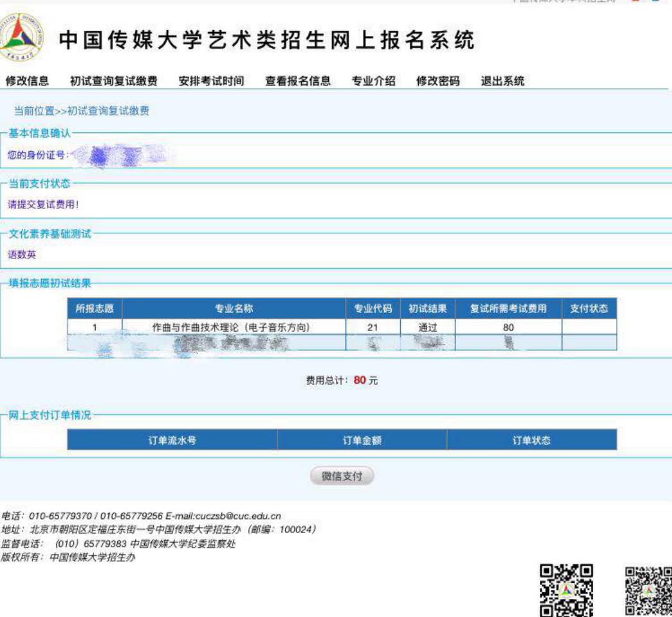This screenshot has height=617, width=672.
Task: Click the 地址 address line in footer
Action: pos(158,530)
